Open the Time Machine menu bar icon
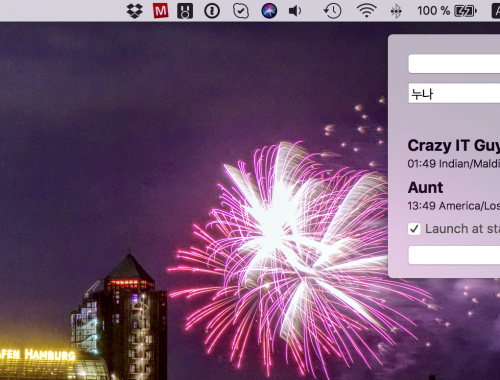Viewport: 500px width, 380px height. [x=333, y=11]
